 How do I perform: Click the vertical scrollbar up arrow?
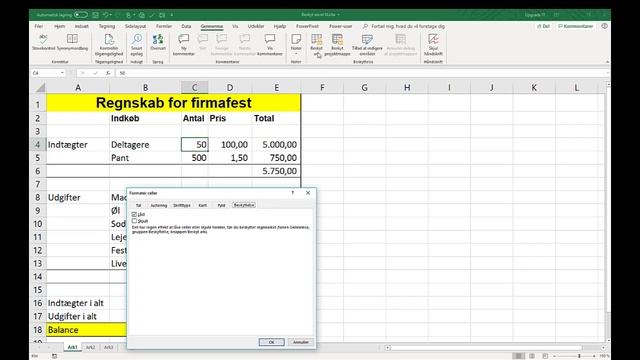click(x=608, y=84)
